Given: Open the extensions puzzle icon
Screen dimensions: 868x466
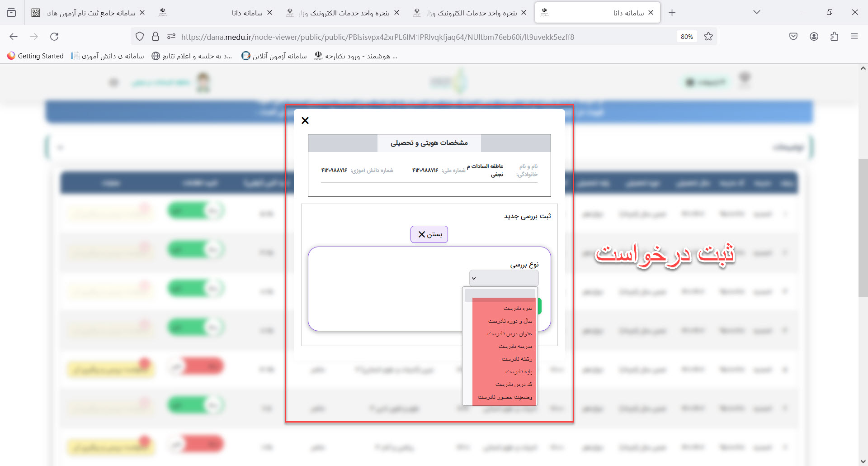Looking at the screenshot, I should [834, 37].
